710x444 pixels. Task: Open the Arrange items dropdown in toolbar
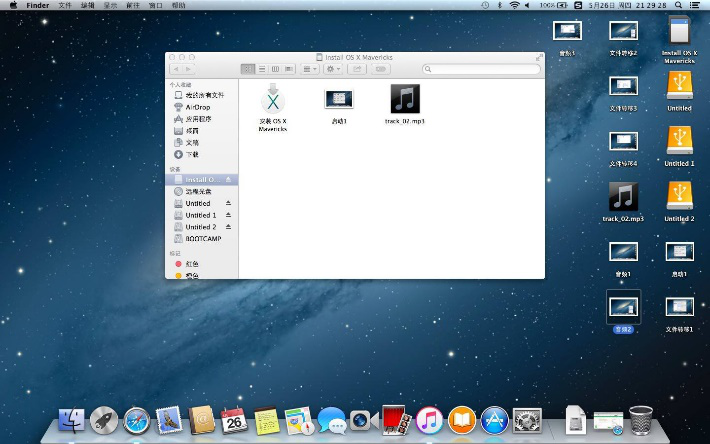tap(310, 69)
